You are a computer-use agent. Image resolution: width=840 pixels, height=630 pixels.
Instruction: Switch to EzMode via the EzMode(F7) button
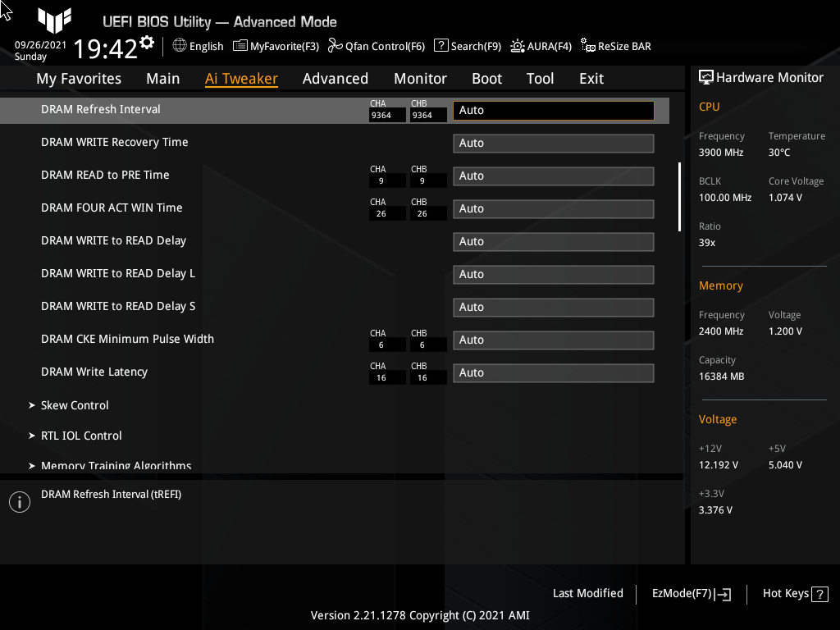tap(690, 593)
